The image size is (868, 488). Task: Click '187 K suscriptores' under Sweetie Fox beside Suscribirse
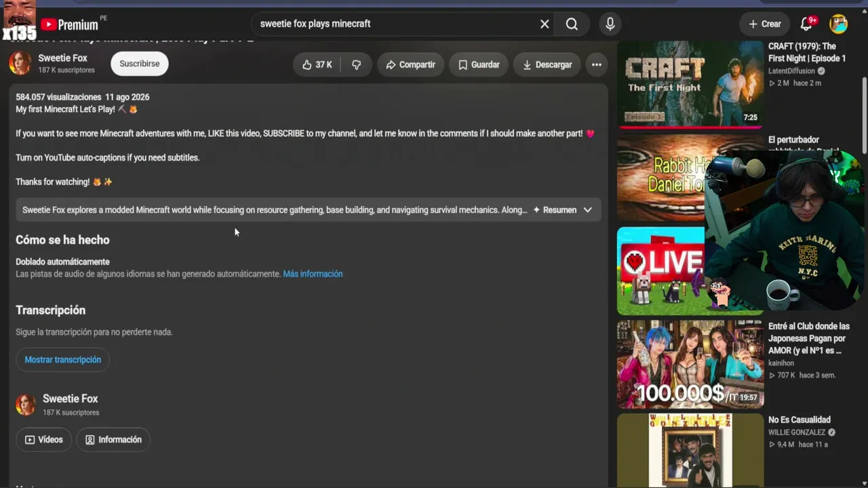66,70
